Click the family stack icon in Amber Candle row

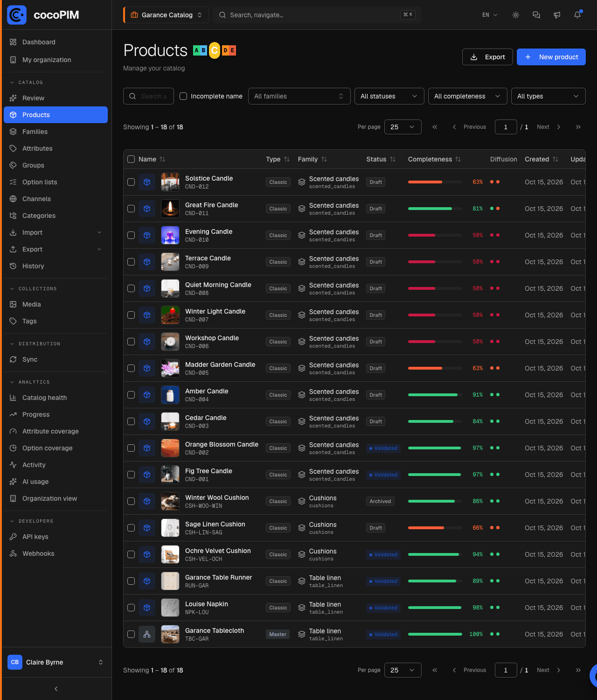pyautogui.click(x=302, y=395)
